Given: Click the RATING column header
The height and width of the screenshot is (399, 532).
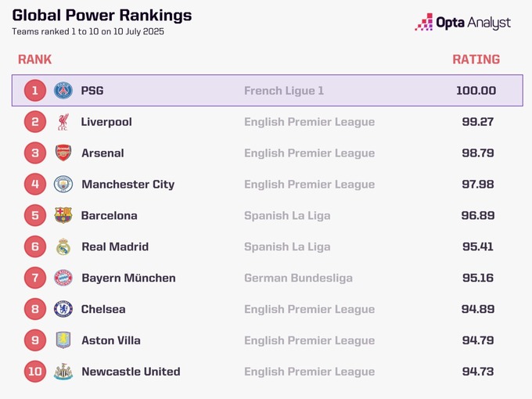Looking at the screenshot, I should tap(476, 59).
